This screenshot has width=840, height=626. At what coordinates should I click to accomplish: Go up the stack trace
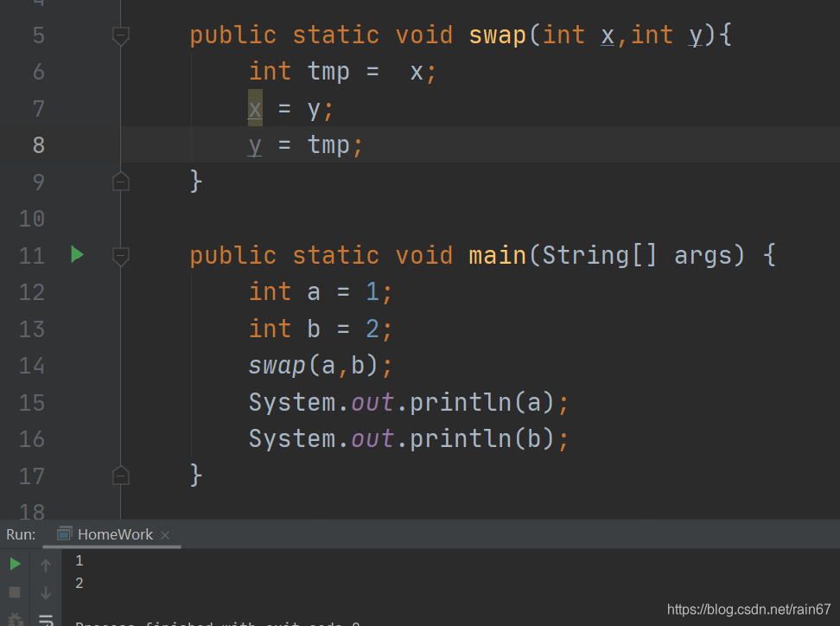pyautogui.click(x=46, y=565)
